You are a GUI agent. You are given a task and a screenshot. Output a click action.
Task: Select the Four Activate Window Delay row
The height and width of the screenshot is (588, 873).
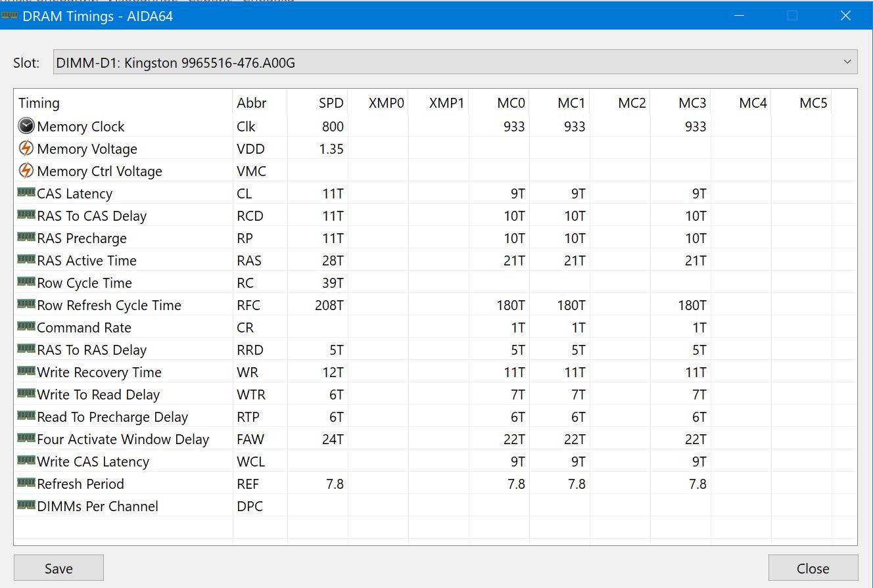pos(123,440)
